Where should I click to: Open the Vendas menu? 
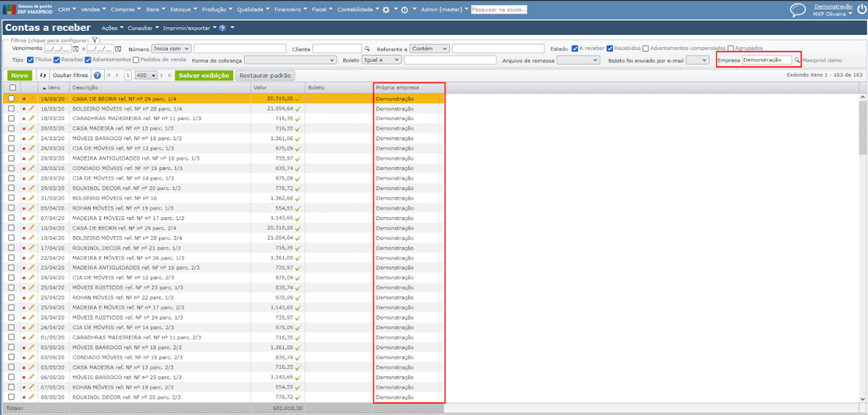[x=93, y=10]
